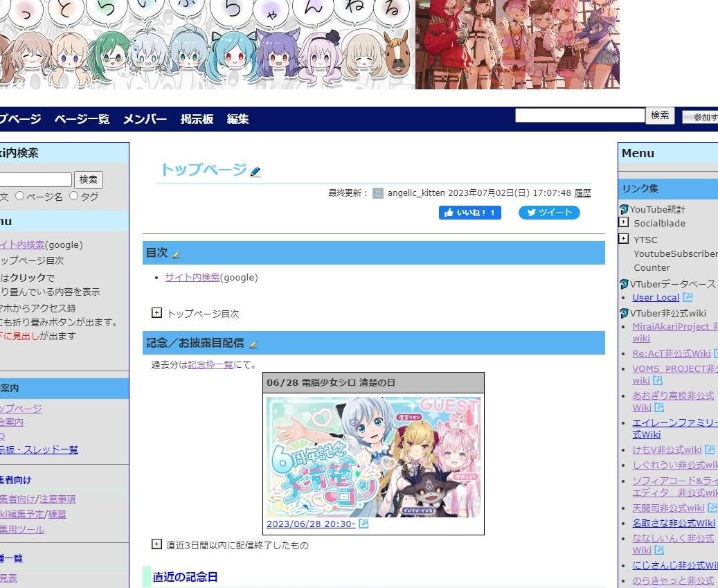
Task: Open the 練習 link in left sidebar
Action: click(57, 515)
